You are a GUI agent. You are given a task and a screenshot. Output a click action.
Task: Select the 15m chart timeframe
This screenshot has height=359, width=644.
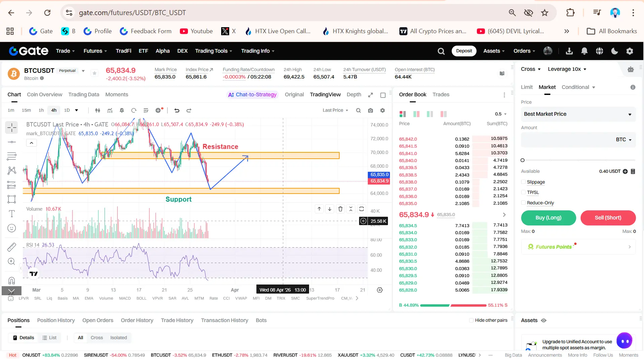[26, 110]
